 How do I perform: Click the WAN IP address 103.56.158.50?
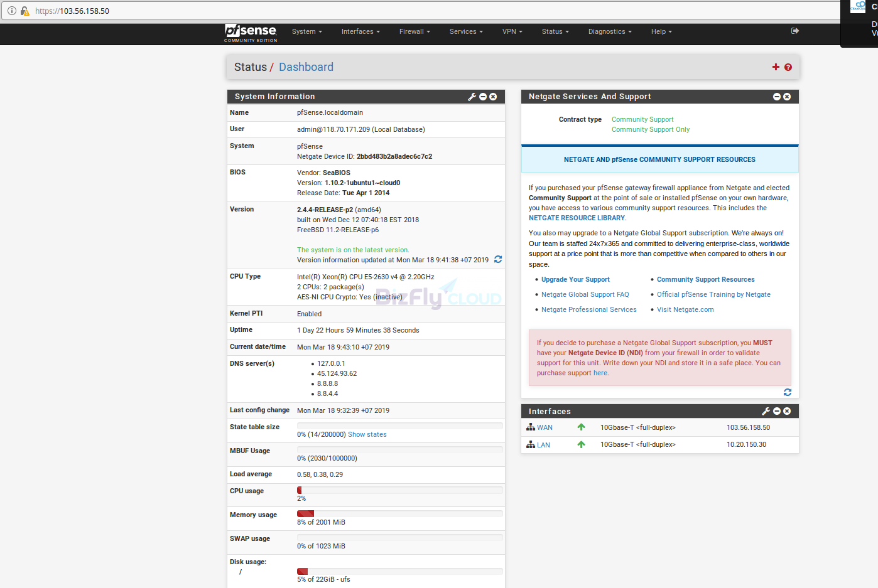point(748,427)
